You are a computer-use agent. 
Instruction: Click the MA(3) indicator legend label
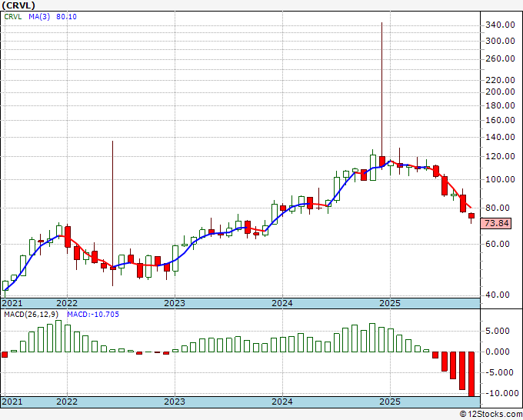[x=39, y=17]
